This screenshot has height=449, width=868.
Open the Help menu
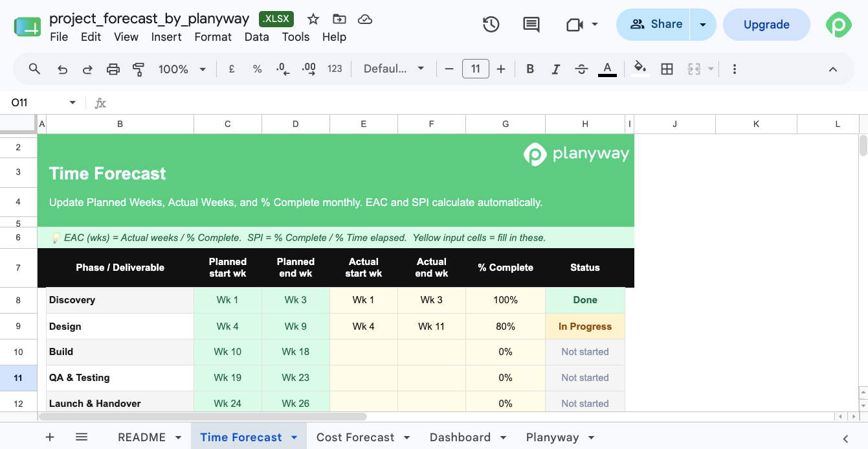click(x=334, y=37)
